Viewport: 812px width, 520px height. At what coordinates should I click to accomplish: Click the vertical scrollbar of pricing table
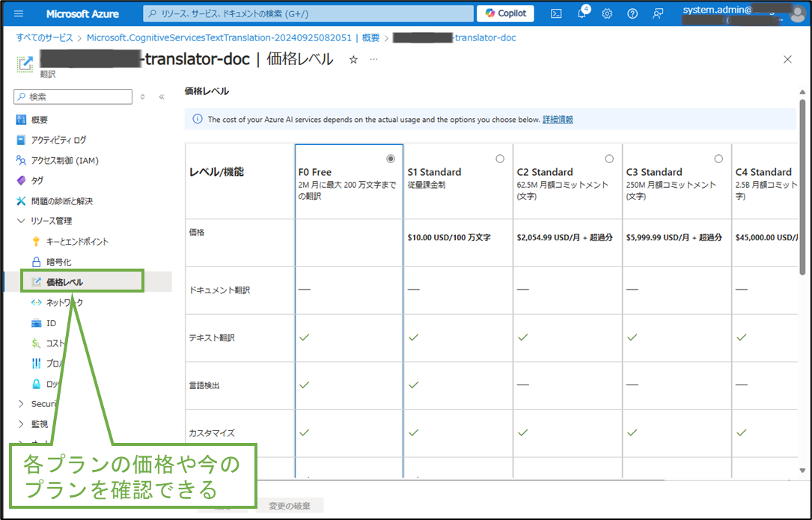tap(802, 186)
